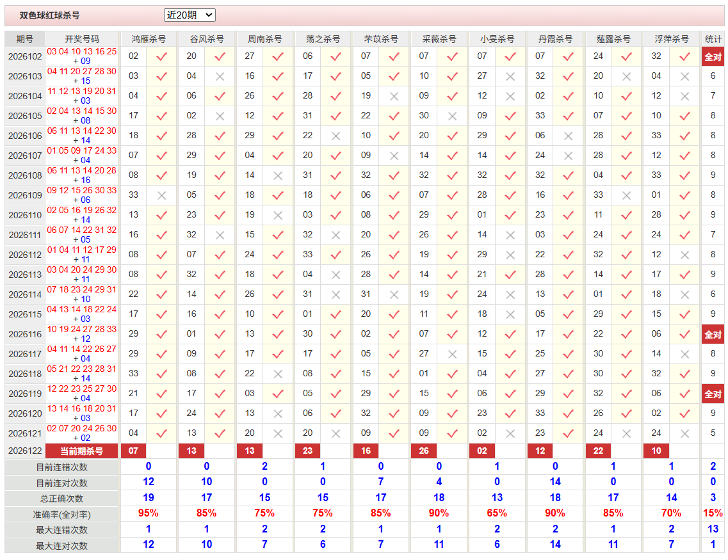This screenshot has width=728, height=560.
Task: Click the cross mark for 浮萍杀号 in row 2026104
Action: click(684, 96)
